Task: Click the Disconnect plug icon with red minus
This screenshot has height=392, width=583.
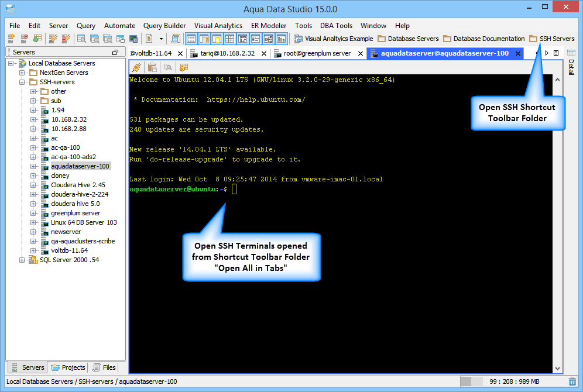Action: 66,38
